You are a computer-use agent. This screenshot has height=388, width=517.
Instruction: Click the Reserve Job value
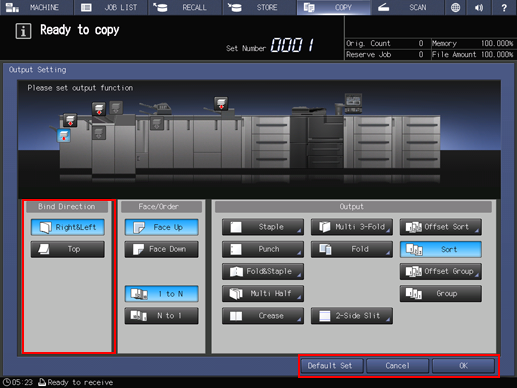(421, 54)
